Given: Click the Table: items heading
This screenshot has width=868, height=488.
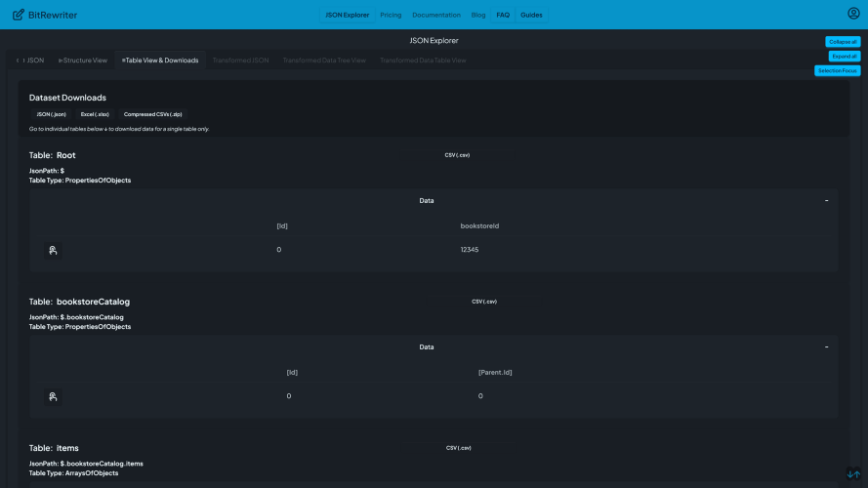Looking at the screenshot, I should [54, 448].
